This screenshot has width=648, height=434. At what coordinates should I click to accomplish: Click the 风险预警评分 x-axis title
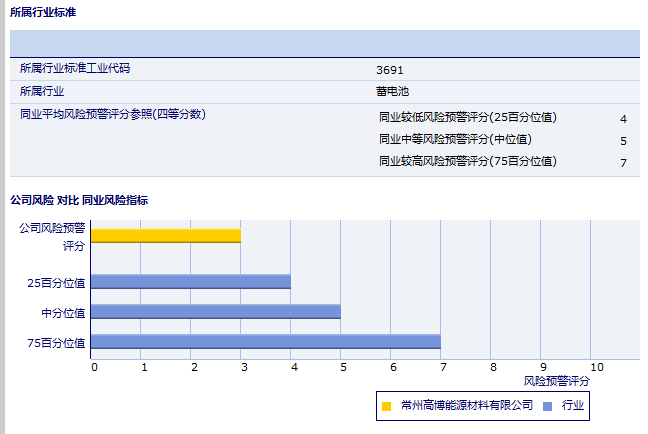557,381
